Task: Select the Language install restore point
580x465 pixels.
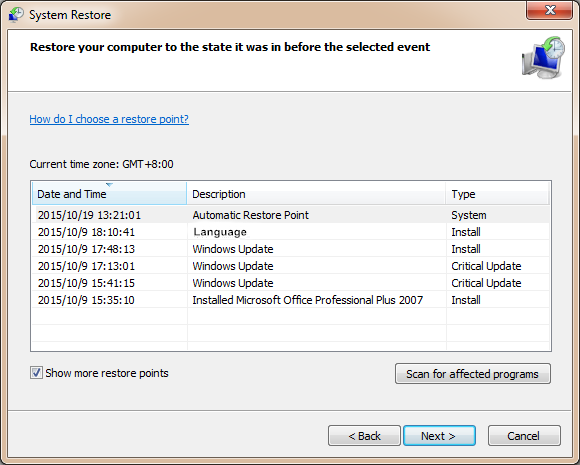Action: click(x=291, y=232)
